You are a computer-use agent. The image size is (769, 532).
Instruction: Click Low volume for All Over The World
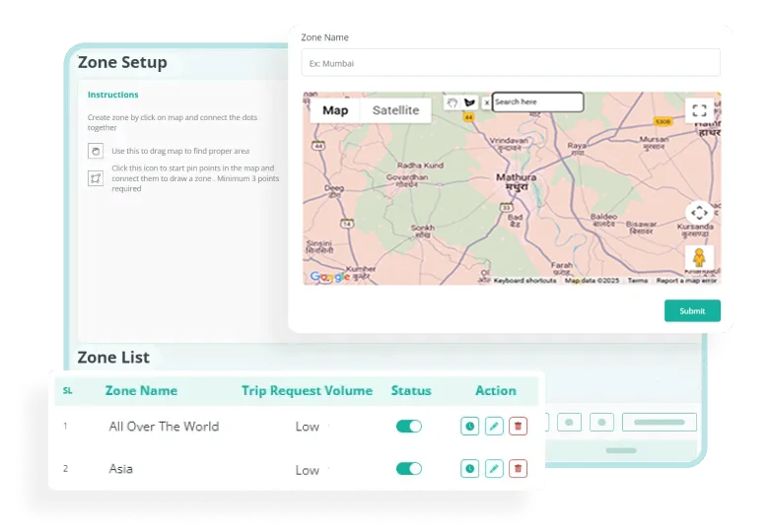point(307,427)
